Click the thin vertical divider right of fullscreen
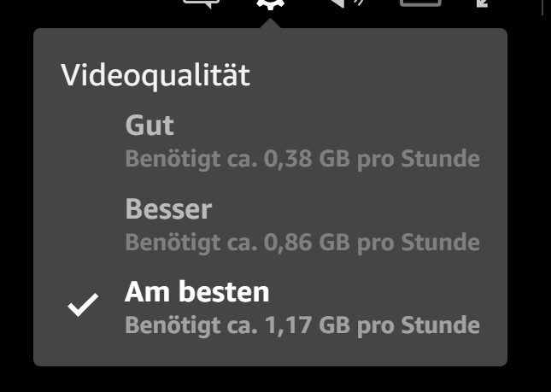Image resolution: width=551 pixels, height=392 pixels. pos(543,7)
